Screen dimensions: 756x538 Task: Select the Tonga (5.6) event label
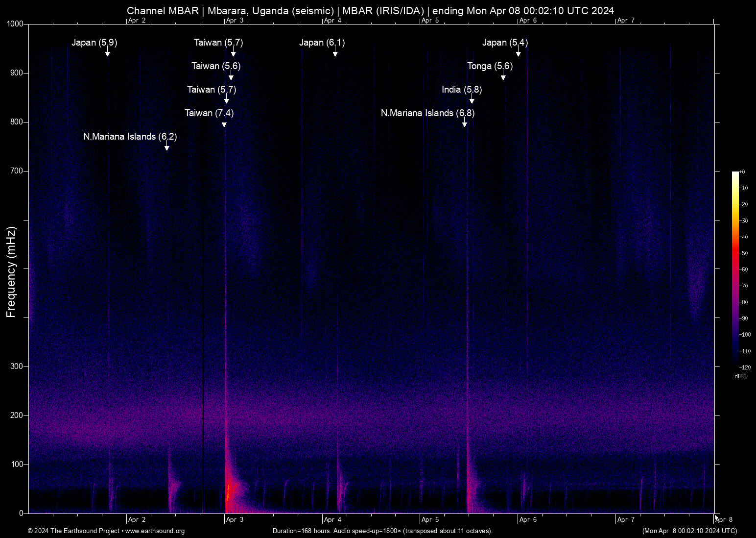[490, 66]
